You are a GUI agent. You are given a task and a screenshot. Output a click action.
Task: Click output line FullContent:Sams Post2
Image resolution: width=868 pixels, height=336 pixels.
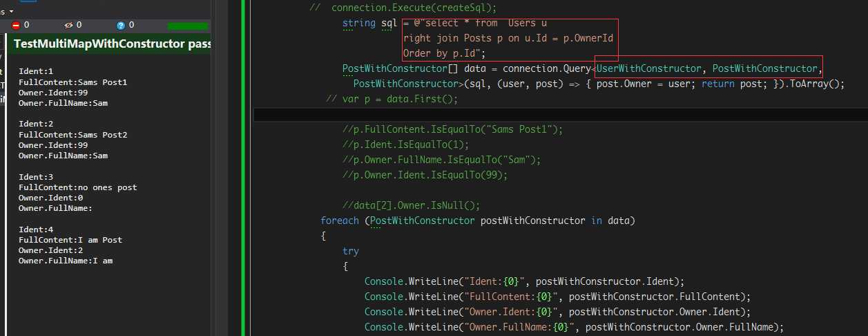click(x=73, y=135)
